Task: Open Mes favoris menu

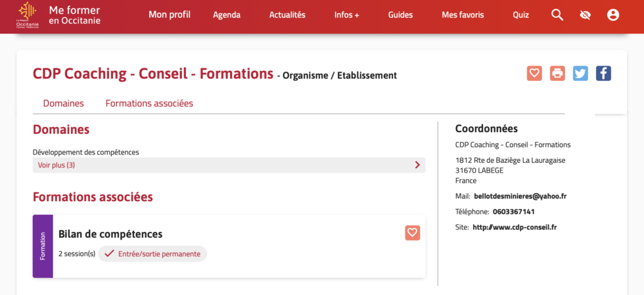Action: pyautogui.click(x=463, y=15)
